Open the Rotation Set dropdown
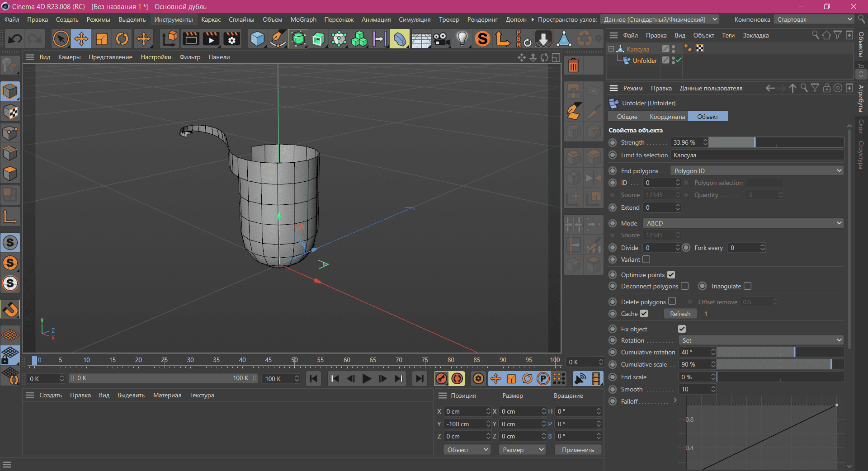The width and height of the screenshot is (868, 471). (761, 340)
